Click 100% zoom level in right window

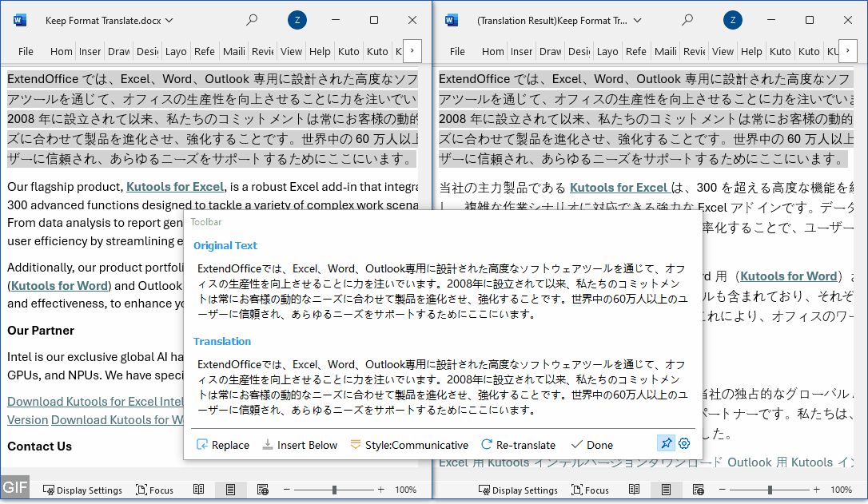(842, 490)
